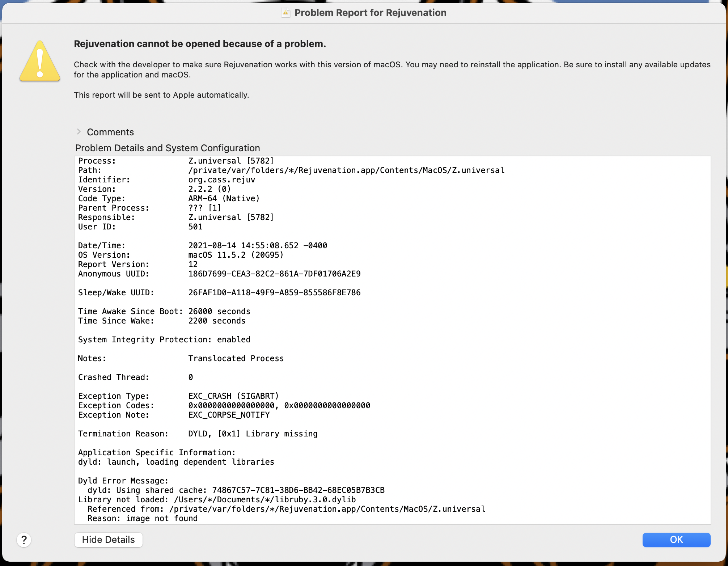Image resolution: width=728 pixels, height=566 pixels.
Task: Click Crashed Thread value '0'
Action: click(x=190, y=377)
